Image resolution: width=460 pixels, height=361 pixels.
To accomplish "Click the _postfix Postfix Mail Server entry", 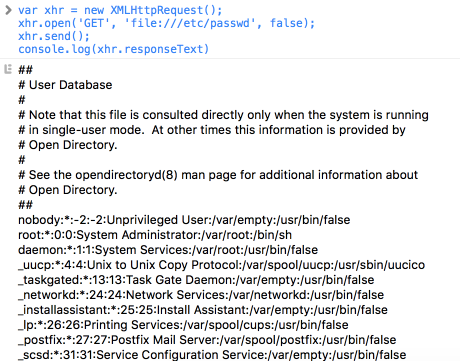I will coord(207,340).
